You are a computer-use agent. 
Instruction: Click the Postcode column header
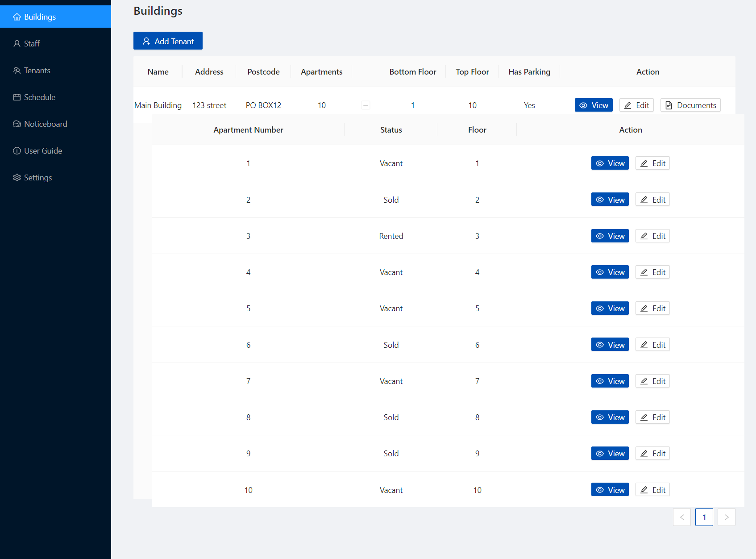[x=263, y=72]
